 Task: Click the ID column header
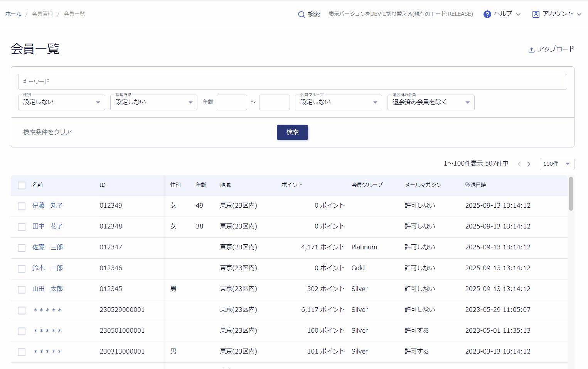pyautogui.click(x=103, y=185)
